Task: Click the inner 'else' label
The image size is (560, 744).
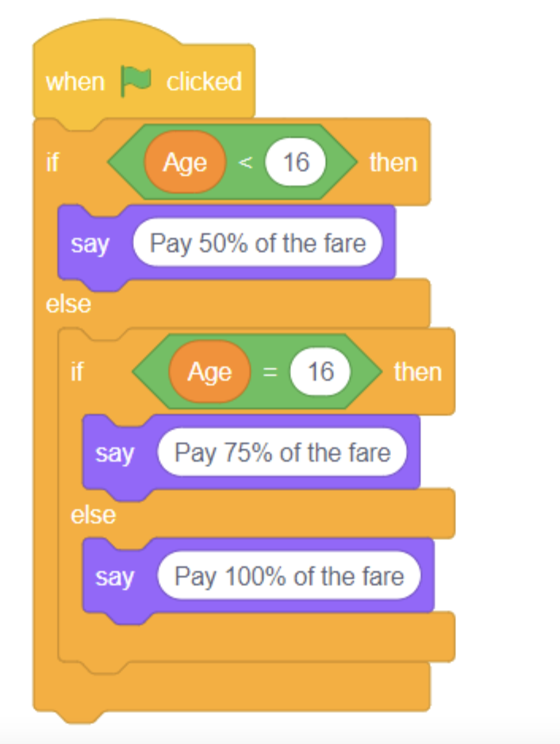Action: [x=93, y=515]
